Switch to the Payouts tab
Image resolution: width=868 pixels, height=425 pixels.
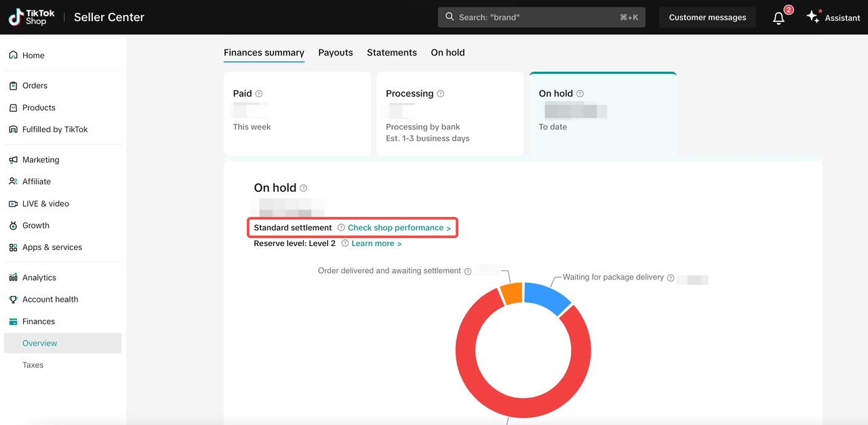(x=336, y=52)
